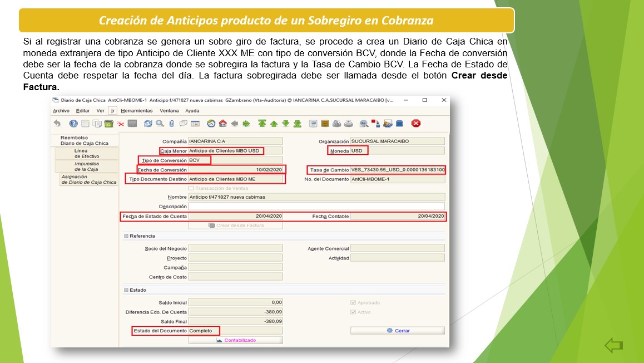Click the Socio del Negocio field
Viewport: 644px width, 363px height.
(235, 248)
